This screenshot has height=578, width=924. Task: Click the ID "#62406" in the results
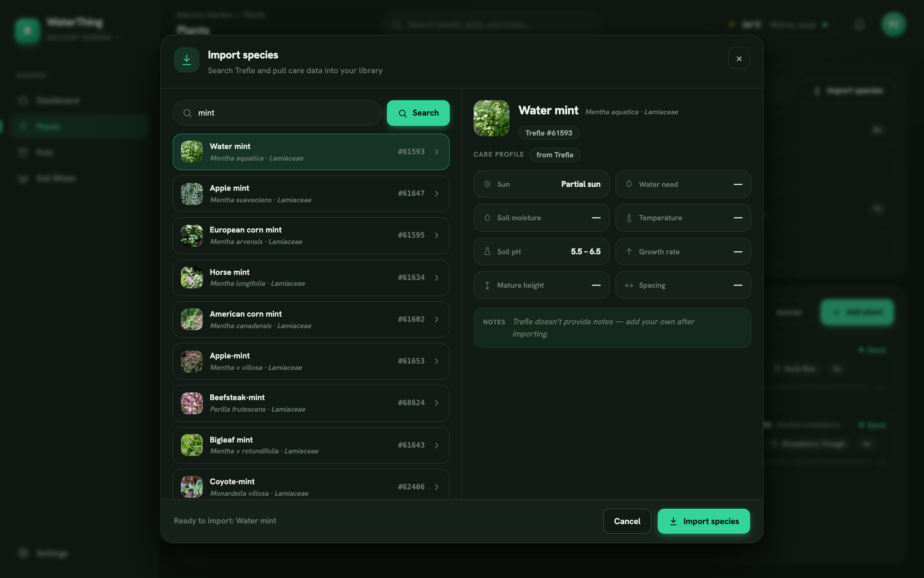point(411,486)
